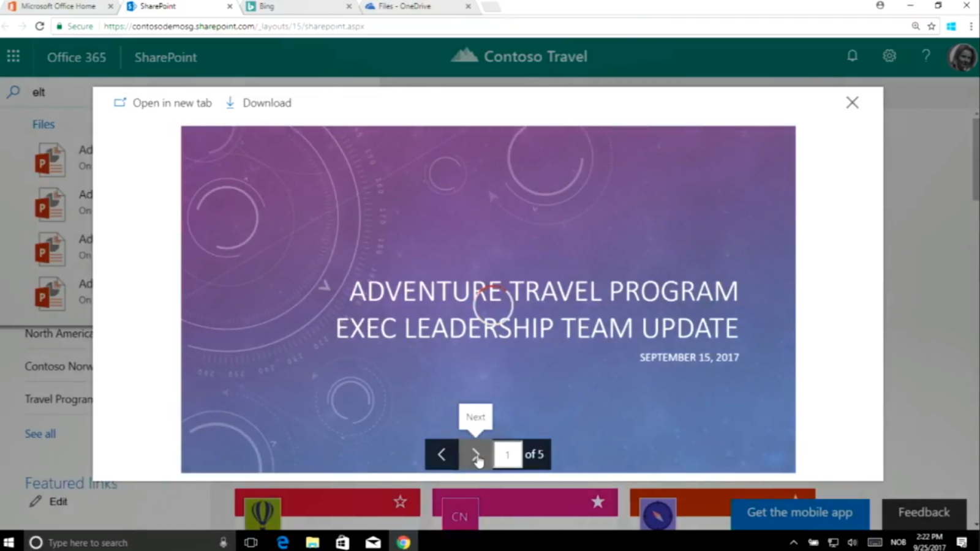The height and width of the screenshot is (551, 980).
Task: Click the Office 365 header link
Action: (77, 58)
